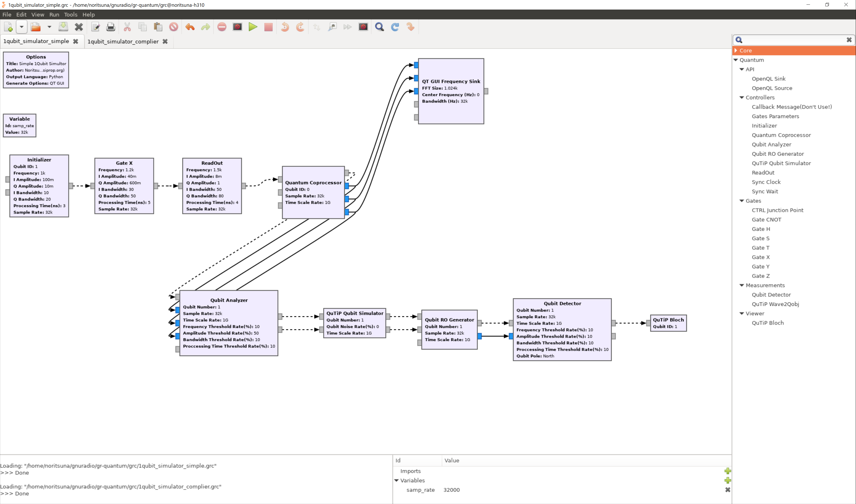Close the 1qubit_simulator_simple tab

[76, 42]
